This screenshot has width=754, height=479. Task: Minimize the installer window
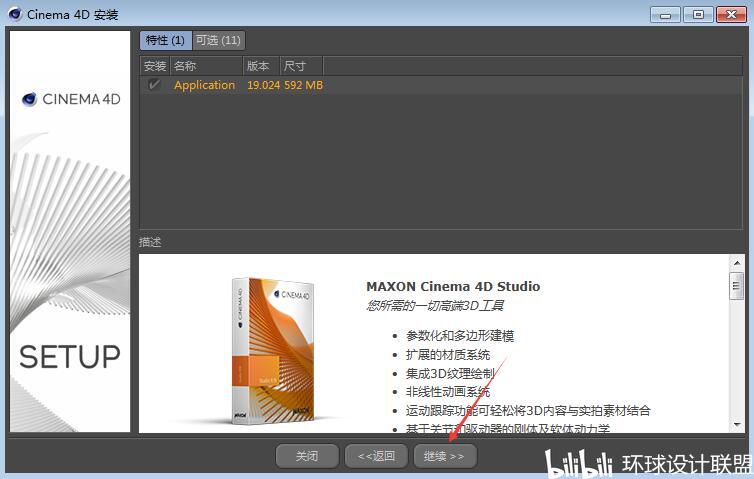pos(665,14)
